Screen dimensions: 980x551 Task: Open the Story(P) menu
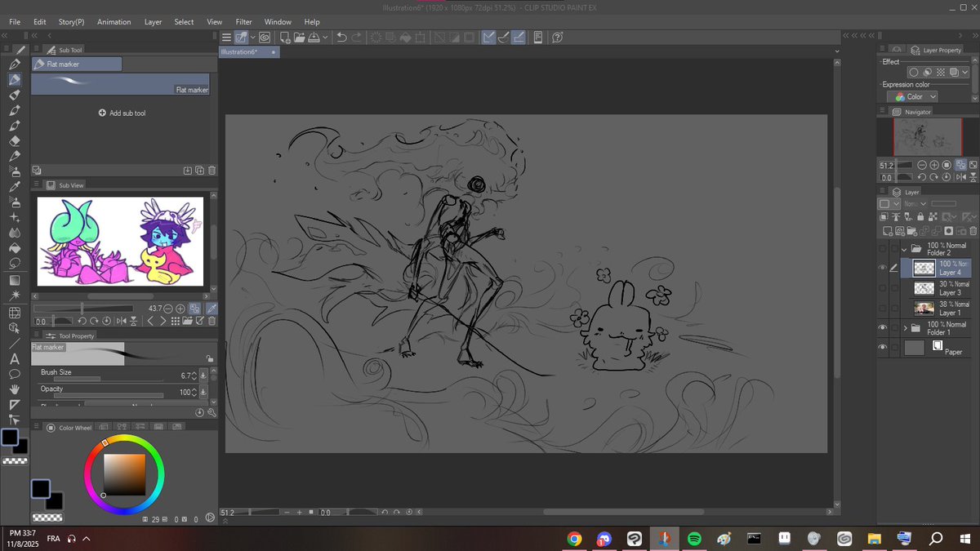tap(71, 22)
